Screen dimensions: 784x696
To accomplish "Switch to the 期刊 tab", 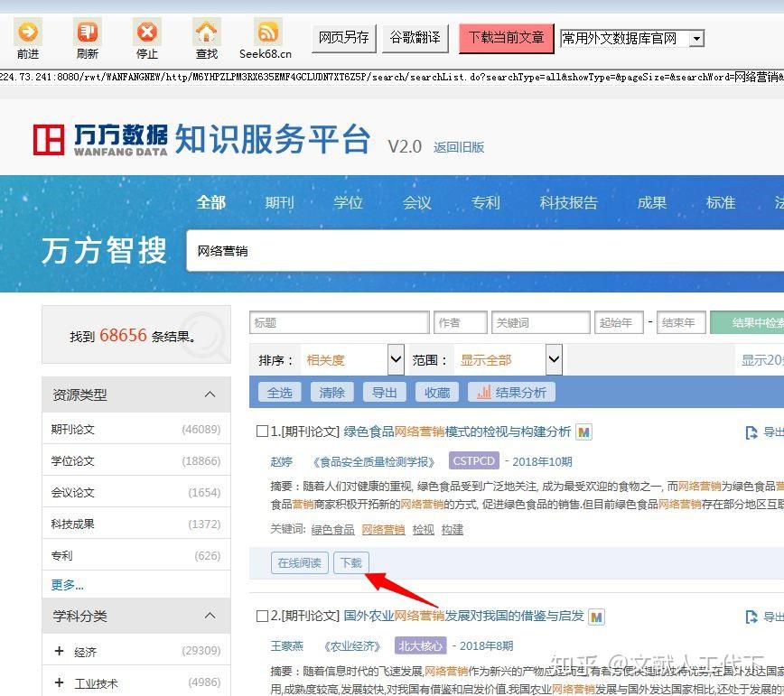I will 279,203.
